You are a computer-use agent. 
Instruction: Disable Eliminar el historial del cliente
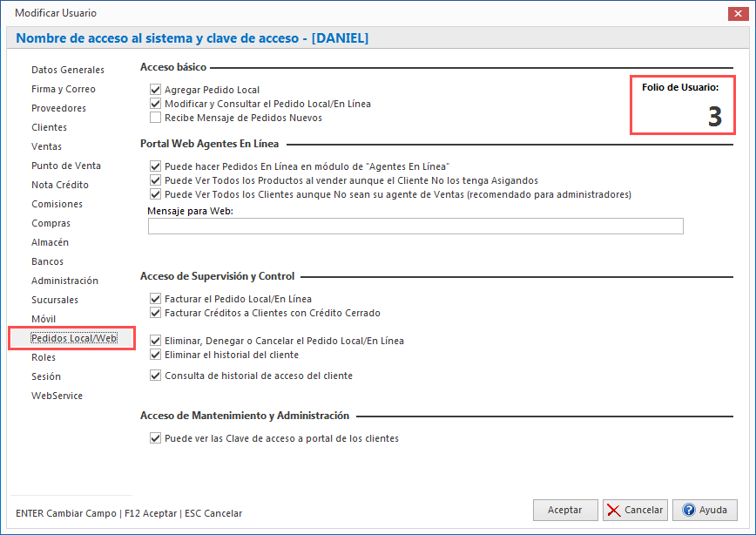[154, 355]
